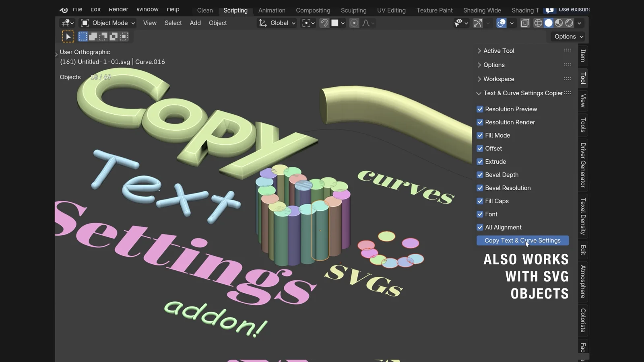
Task: Disable the Bevel Depth checkbox
Action: click(480, 175)
